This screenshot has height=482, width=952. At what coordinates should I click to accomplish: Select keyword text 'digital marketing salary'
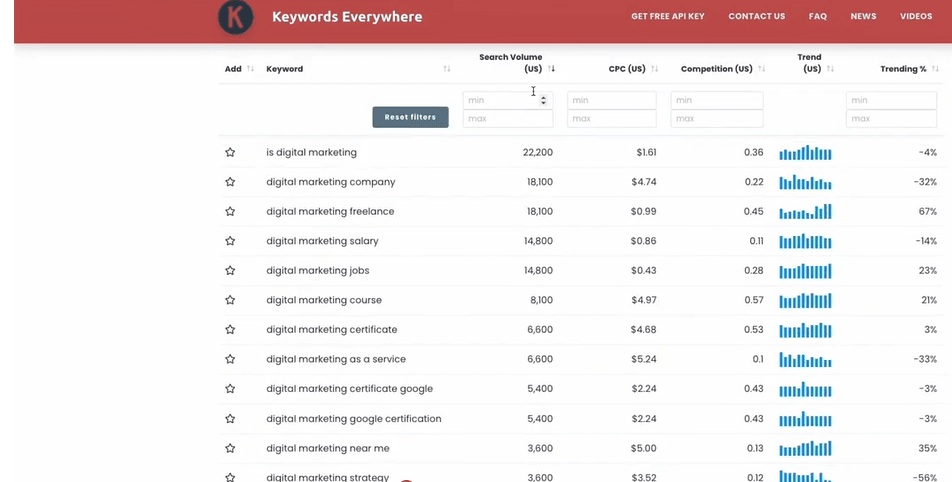(x=322, y=241)
